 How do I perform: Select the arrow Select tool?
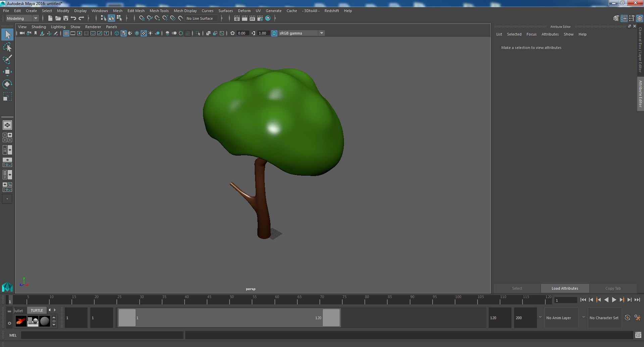pyautogui.click(x=7, y=35)
